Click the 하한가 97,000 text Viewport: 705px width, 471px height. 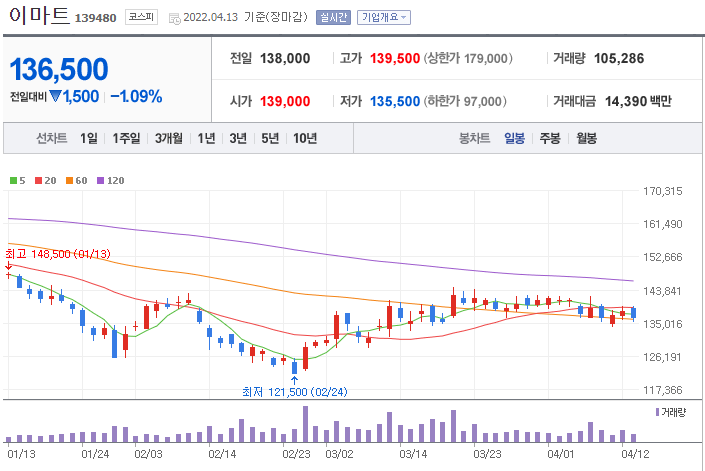coord(465,102)
